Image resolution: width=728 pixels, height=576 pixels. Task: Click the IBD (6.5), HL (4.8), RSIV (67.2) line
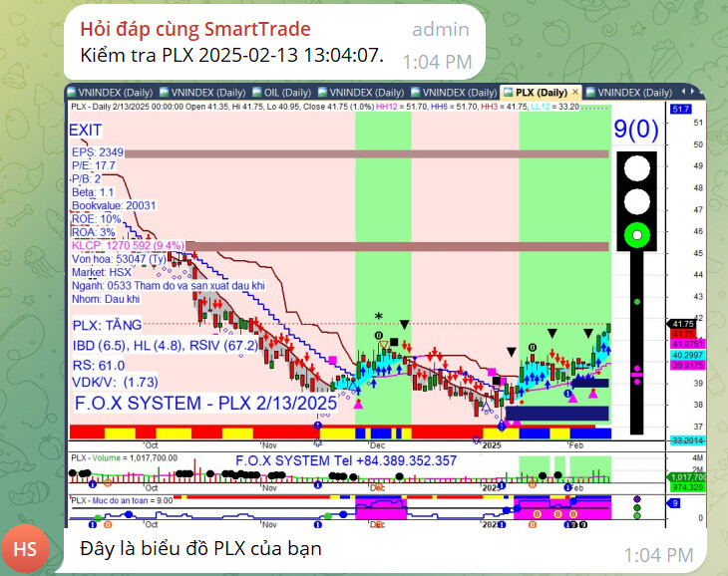tap(166, 346)
